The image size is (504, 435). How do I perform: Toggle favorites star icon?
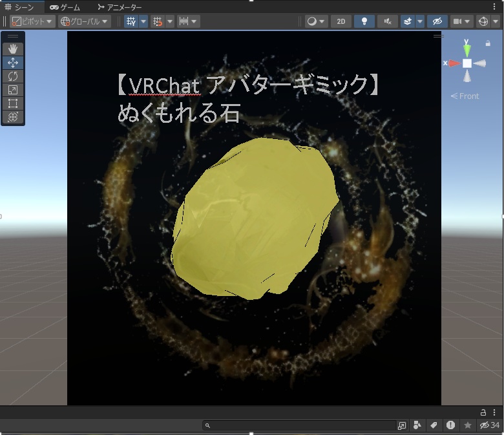(x=468, y=425)
